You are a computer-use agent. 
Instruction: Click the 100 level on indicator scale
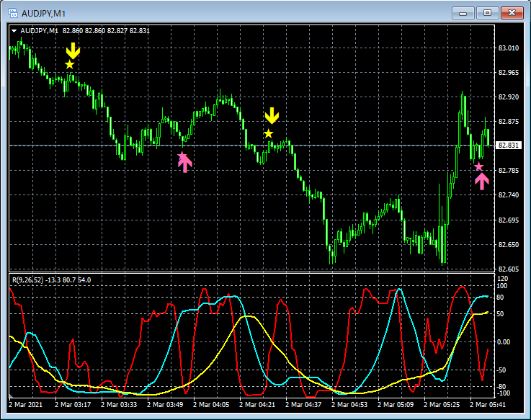pos(503,286)
